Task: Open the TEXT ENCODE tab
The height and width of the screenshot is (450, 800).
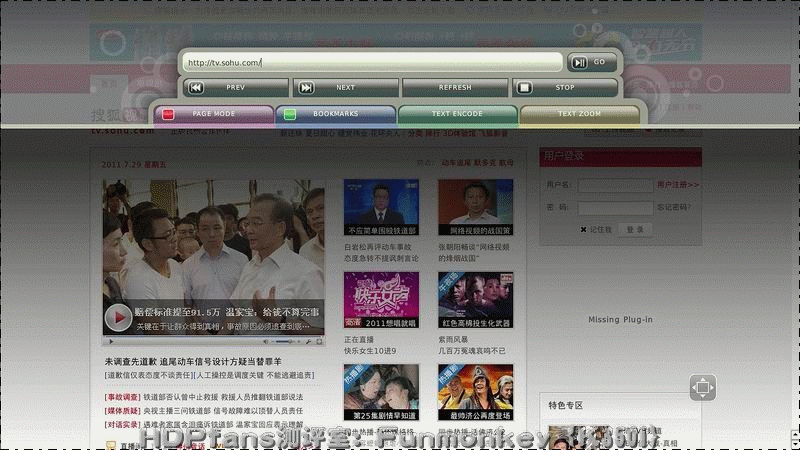Action: tap(457, 114)
